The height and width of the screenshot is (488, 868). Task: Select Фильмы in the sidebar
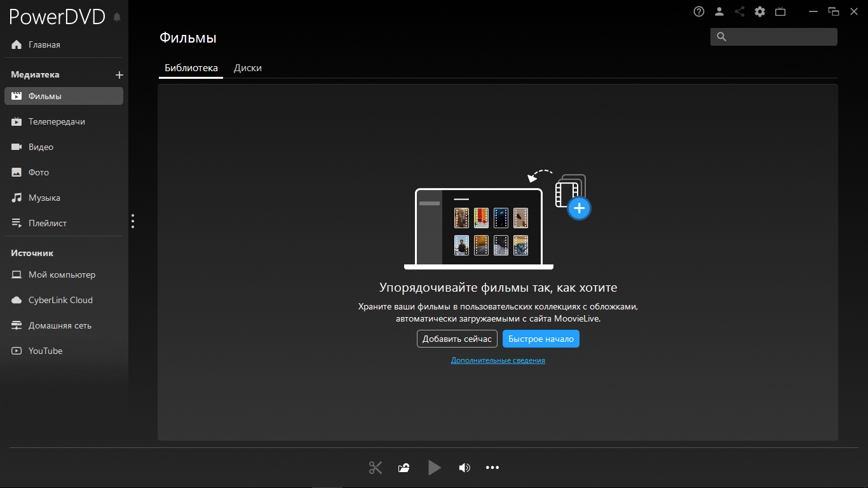point(64,96)
